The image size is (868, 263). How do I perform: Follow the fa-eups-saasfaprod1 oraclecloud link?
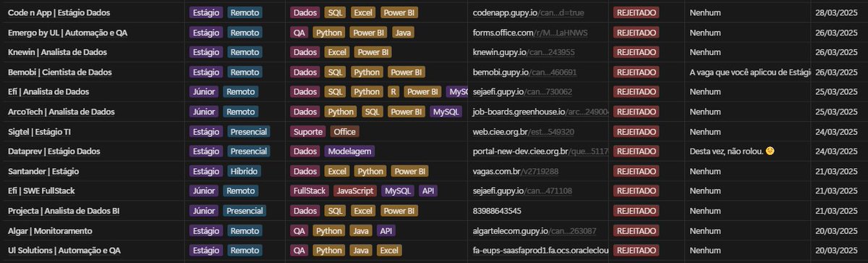click(540, 250)
